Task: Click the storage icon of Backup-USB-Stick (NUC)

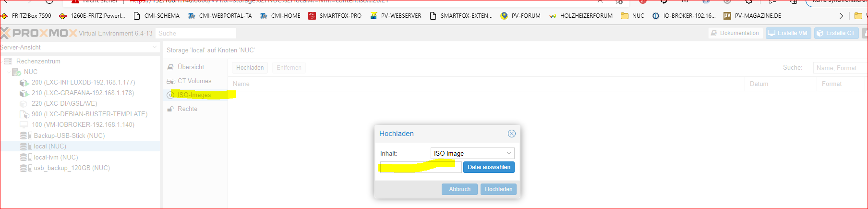Action: point(26,135)
